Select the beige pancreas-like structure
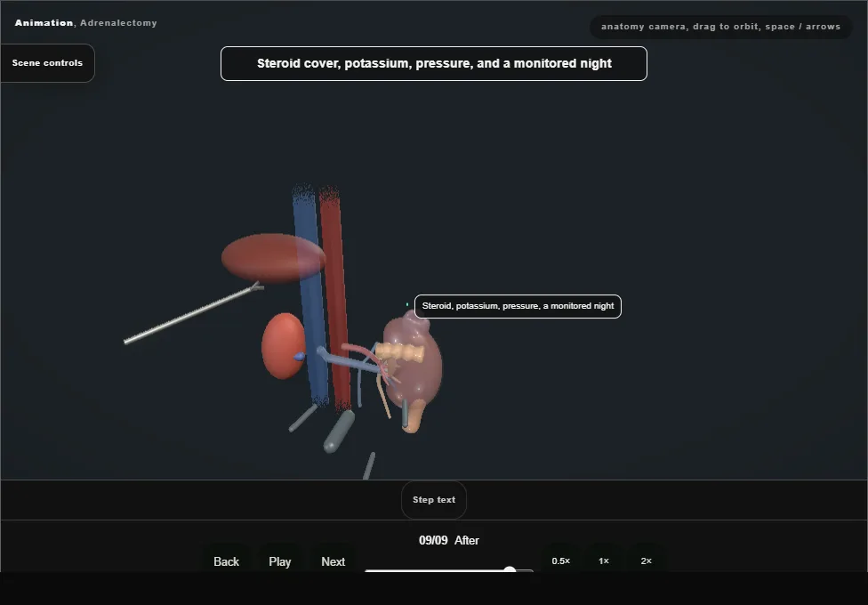This screenshot has height=605, width=868. point(400,351)
